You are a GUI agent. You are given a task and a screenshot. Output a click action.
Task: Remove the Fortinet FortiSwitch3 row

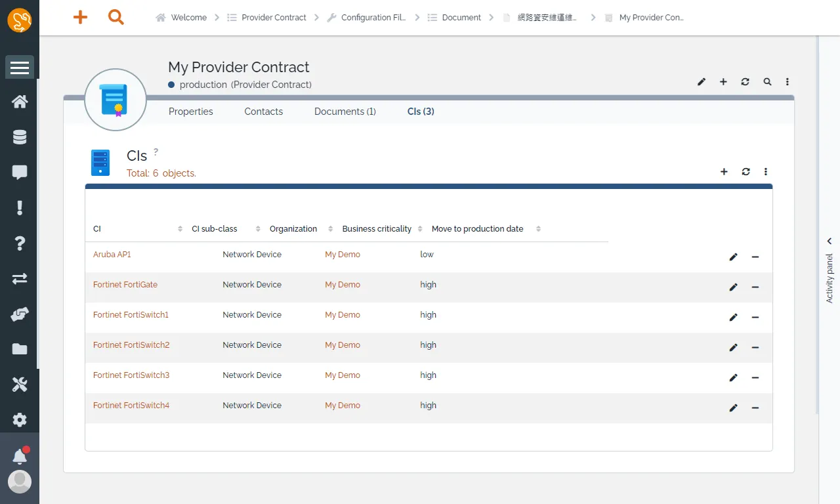[x=755, y=378]
